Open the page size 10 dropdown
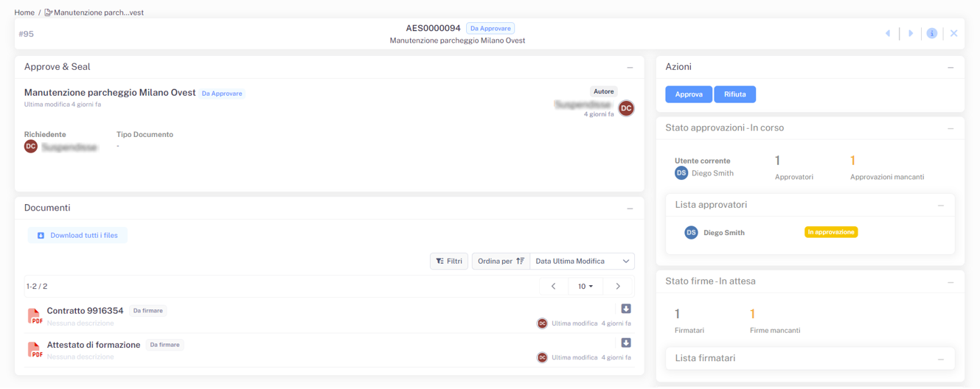 click(x=585, y=287)
